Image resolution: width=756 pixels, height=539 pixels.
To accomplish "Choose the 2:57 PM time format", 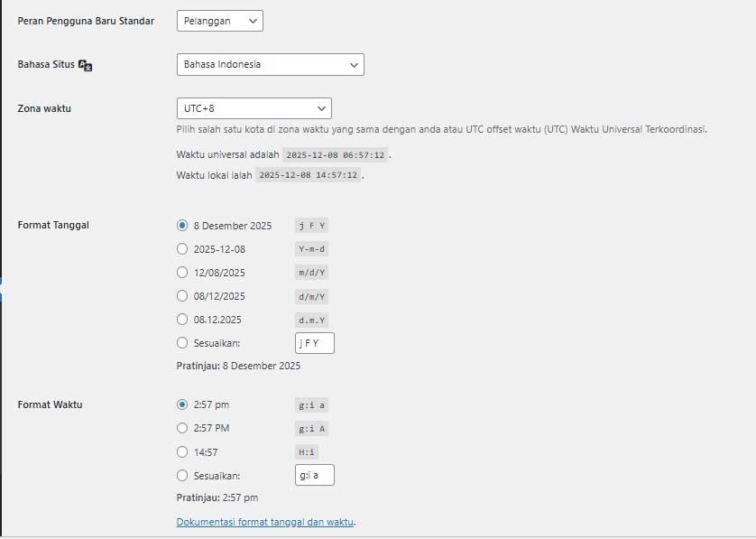I will [x=182, y=428].
